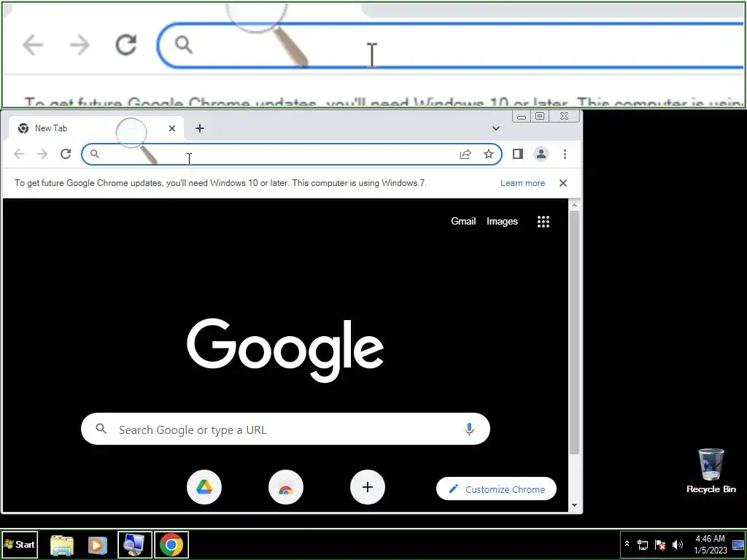This screenshot has width=747, height=560.
Task: Open Chrome side panel icon
Action: click(518, 154)
